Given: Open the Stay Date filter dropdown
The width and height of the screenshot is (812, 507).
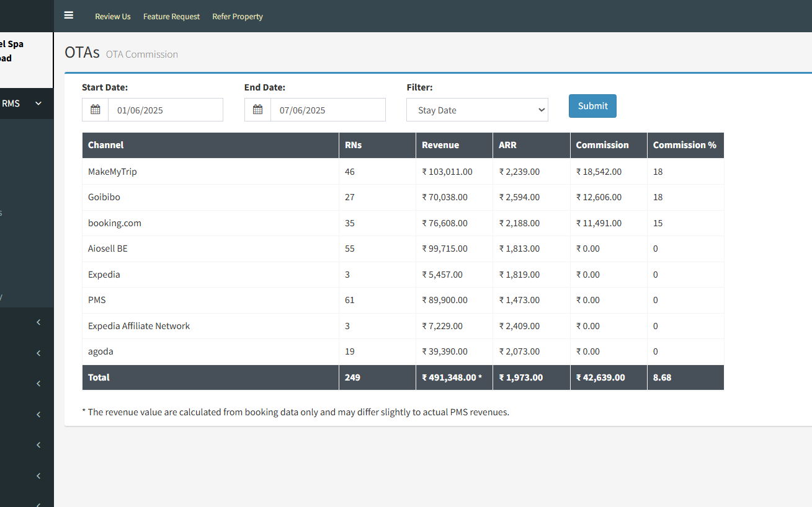Looking at the screenshot, I should click(478, 110).
